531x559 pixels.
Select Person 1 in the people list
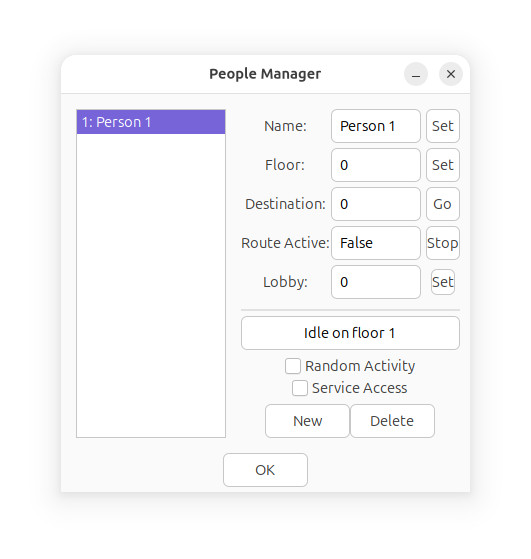(151, 122)
